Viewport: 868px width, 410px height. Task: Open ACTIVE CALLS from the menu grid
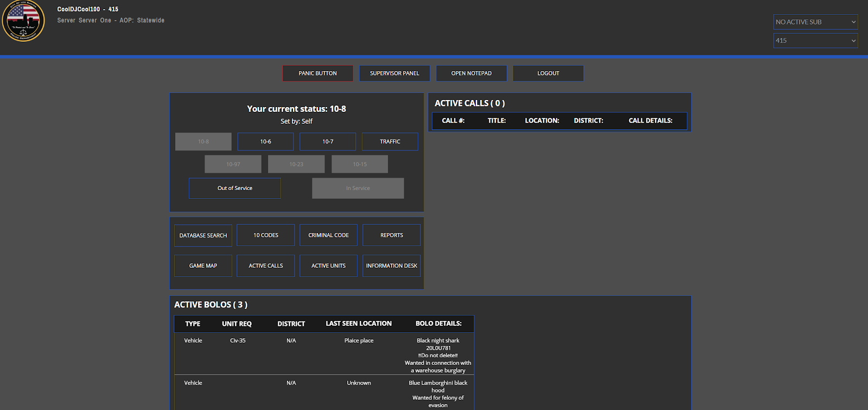coord(266,266)
